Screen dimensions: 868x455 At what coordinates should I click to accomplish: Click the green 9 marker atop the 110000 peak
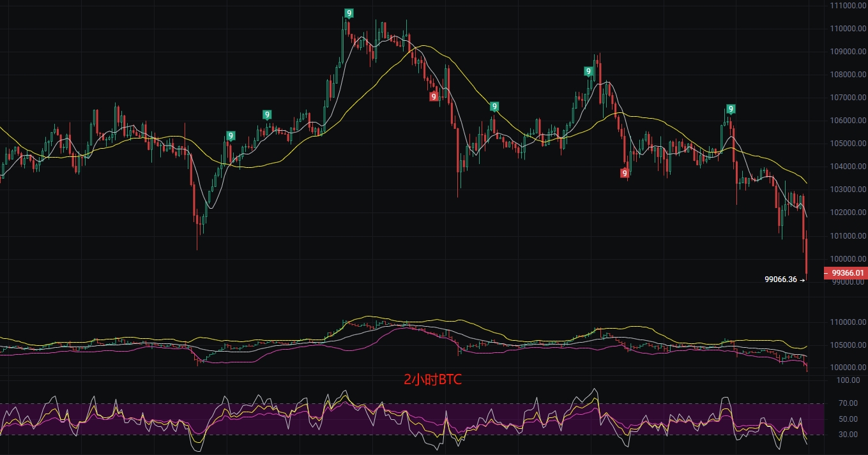point(349,13)
